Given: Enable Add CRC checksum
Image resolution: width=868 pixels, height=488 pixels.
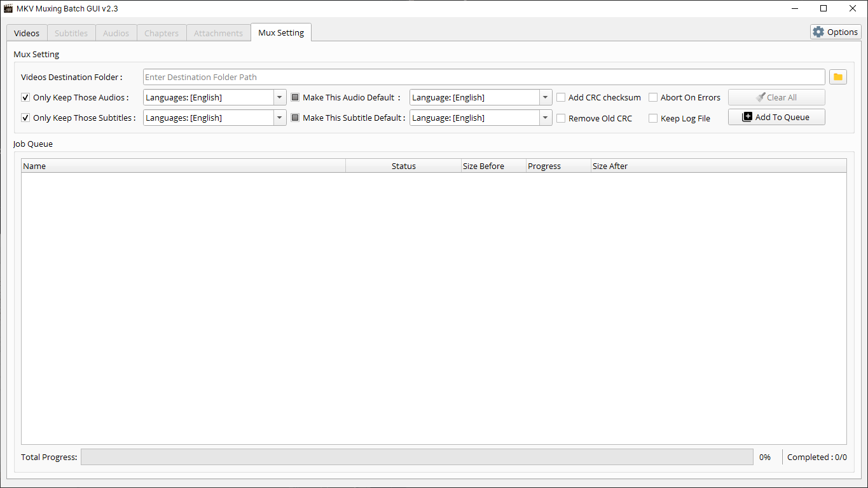Looking at the screenshot, I should [x=560, y=97].
